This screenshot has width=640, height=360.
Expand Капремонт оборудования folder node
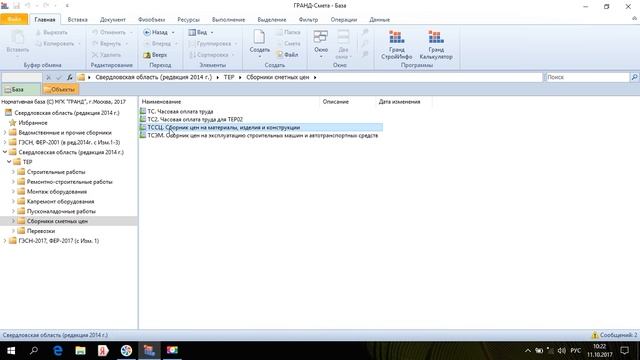13,201
